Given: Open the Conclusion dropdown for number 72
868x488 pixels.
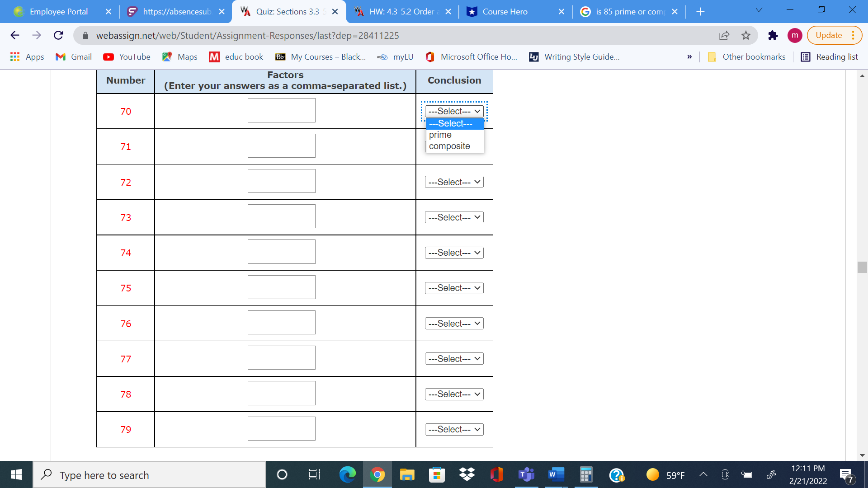Looking at the screenshot, I should 453,182.
